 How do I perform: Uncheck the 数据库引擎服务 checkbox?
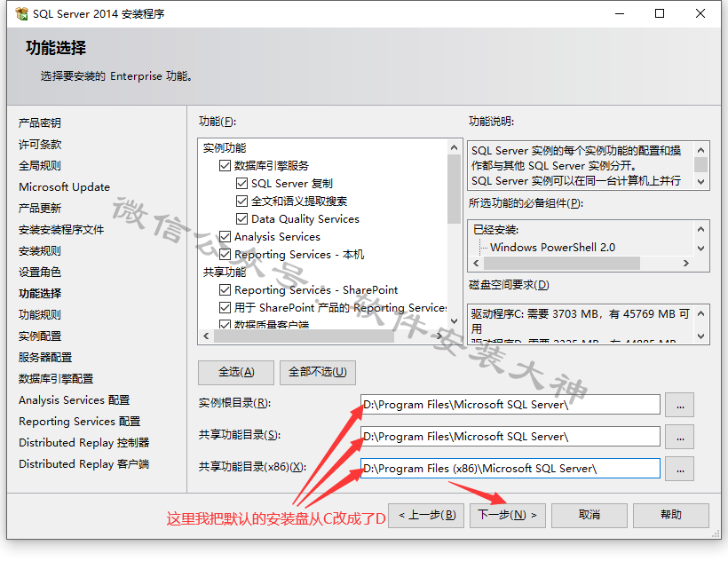[x=225, y=166]
